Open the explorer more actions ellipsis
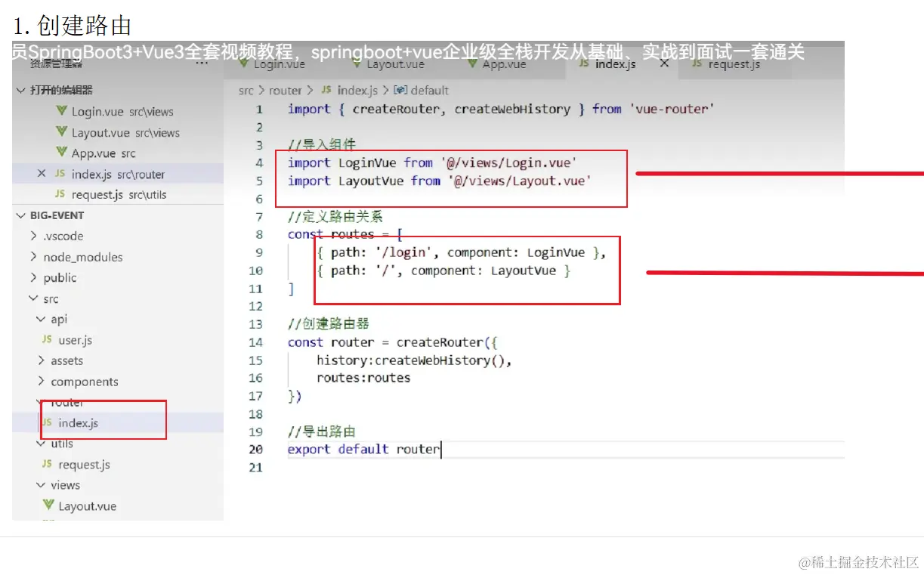This screenshot has width=924, height=575. (x=202, y=64)
